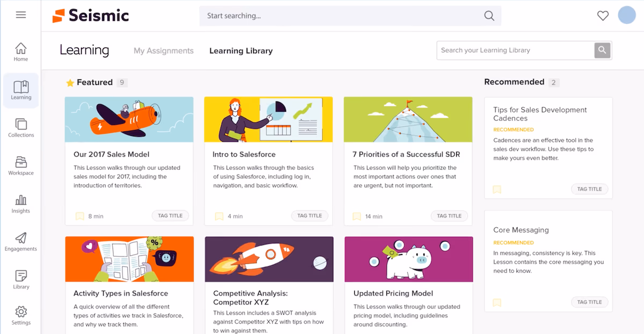Image resolution: width=644 pixels, height=334 pixels.
Task: Click TAG TITLE on 7 Priorities card
Action: [449, 216]
